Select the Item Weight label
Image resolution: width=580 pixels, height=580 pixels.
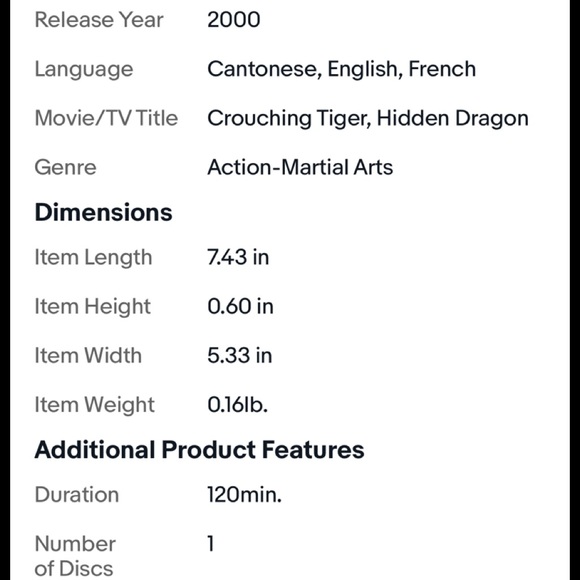(94, 405)
